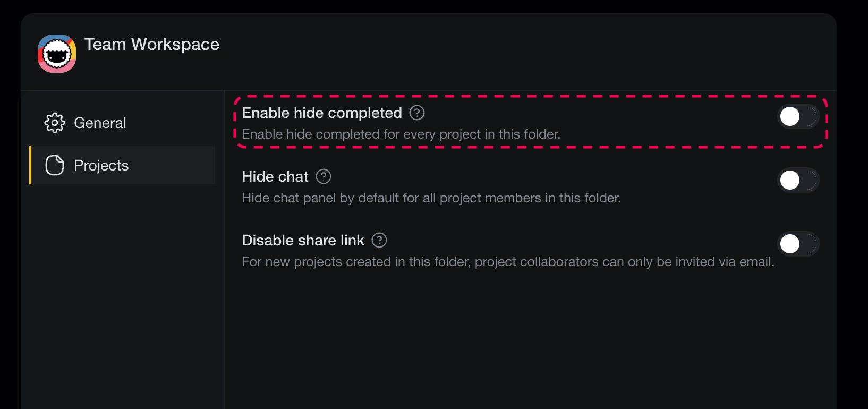The width and height of the screenshot is (868, 409).
Task: Click the Disable share link heading
Action: [x=303, y=240]
